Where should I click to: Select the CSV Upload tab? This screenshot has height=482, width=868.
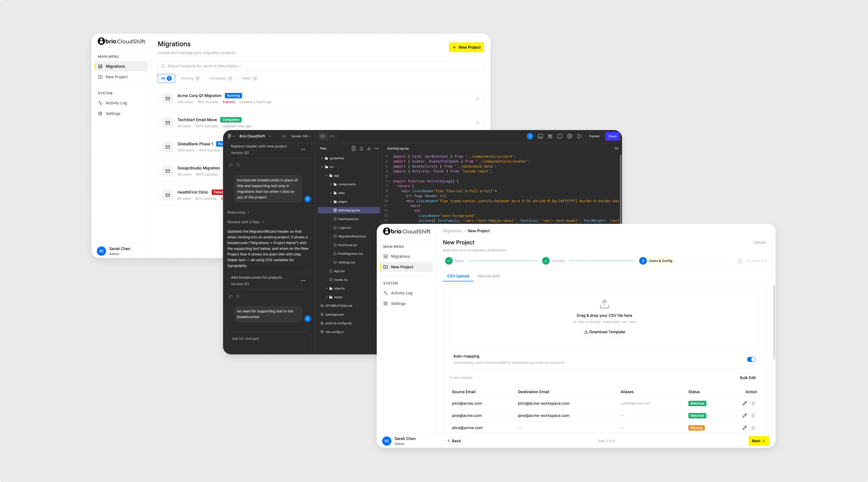coord(458,276)
